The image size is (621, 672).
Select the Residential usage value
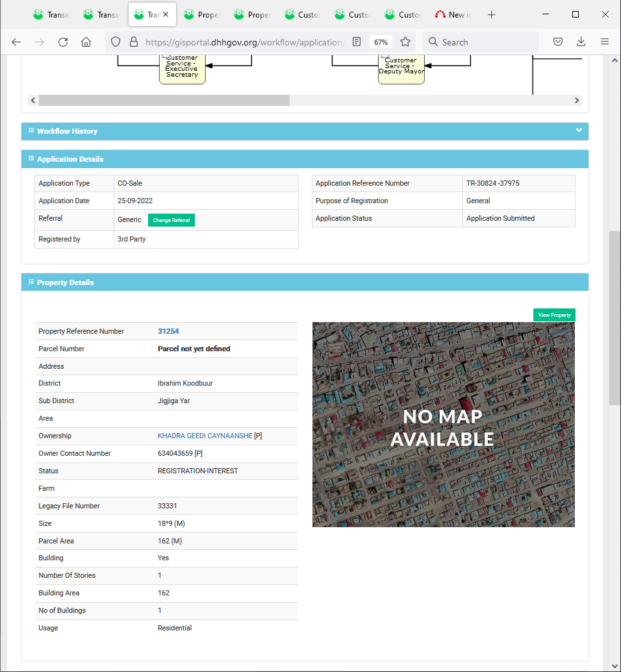175,628
